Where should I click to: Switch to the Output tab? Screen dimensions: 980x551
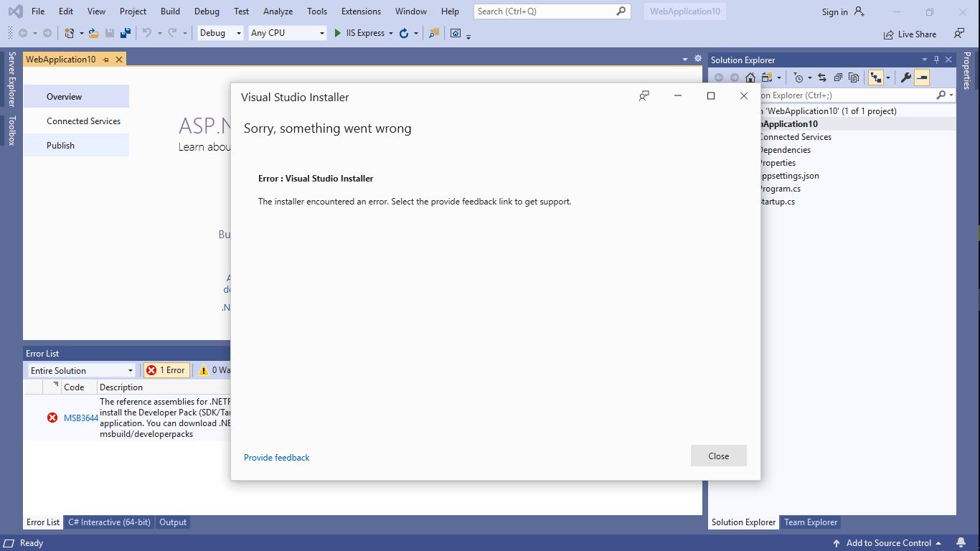point(172,522)
